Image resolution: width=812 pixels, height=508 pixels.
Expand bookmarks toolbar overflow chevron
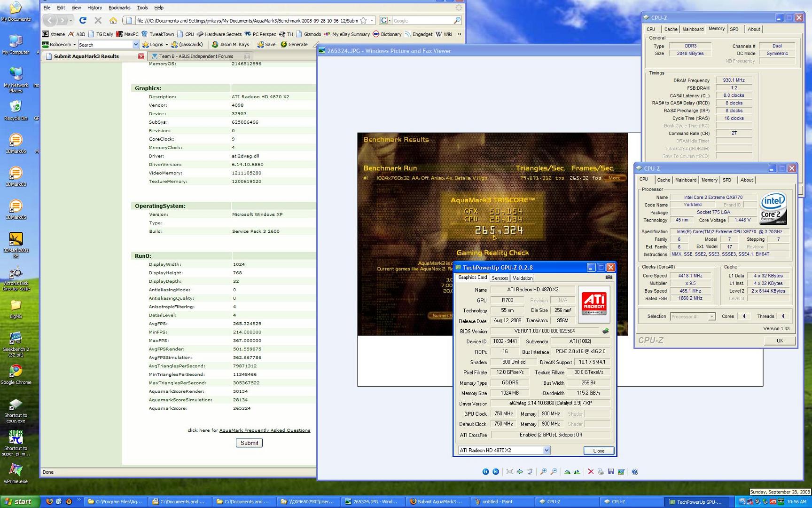459,34
